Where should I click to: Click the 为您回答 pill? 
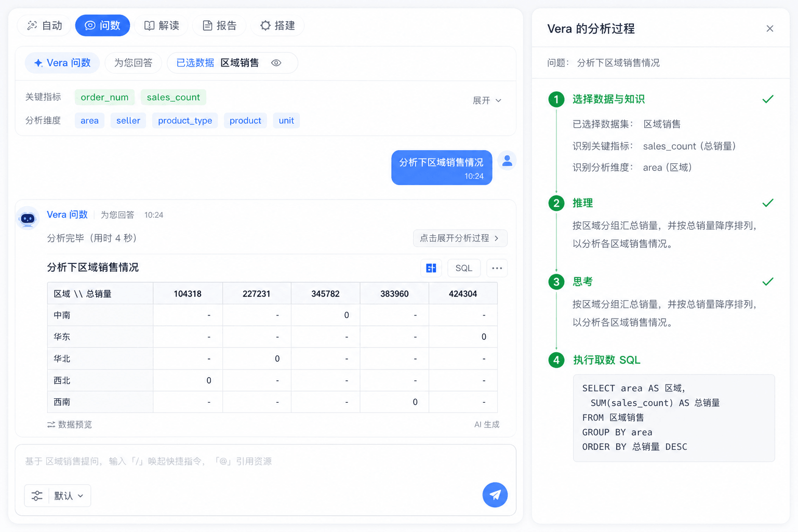[134, 63]
